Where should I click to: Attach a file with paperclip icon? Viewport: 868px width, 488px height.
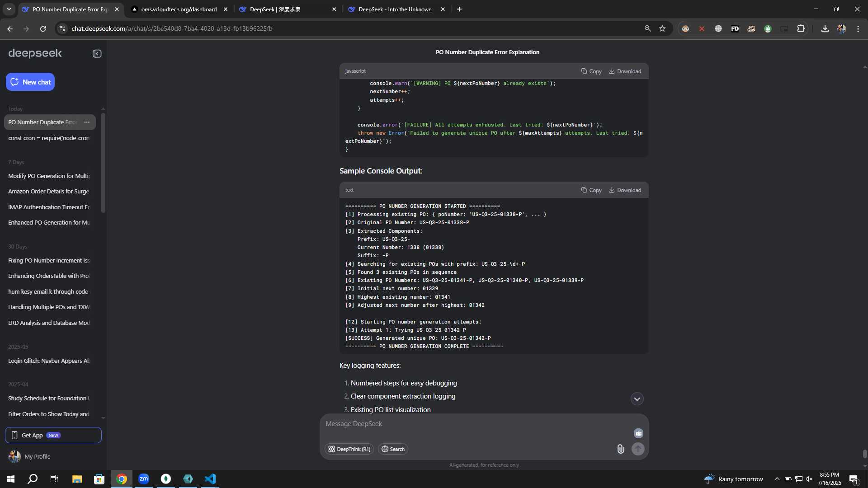(x=621, y=449)
